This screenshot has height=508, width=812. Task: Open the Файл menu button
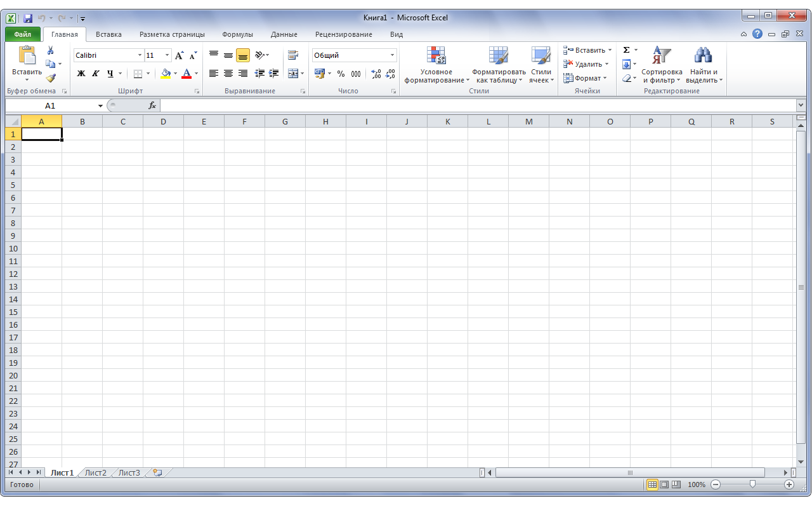tap(23, 34)
